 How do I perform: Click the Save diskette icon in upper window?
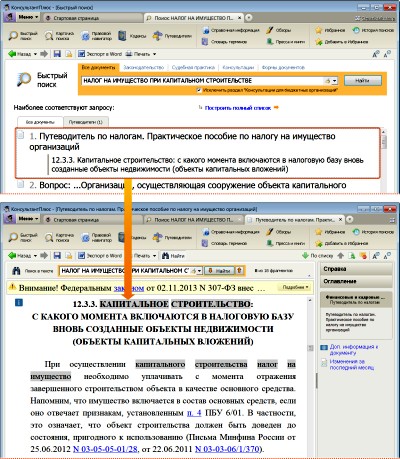tap(57, 54)
